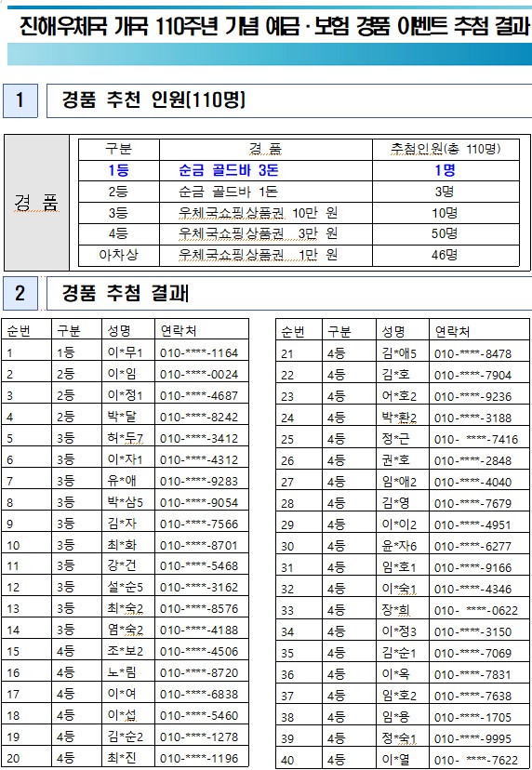Click phone number '010-****-9166'
532x770 pixels.
point(473,567)
